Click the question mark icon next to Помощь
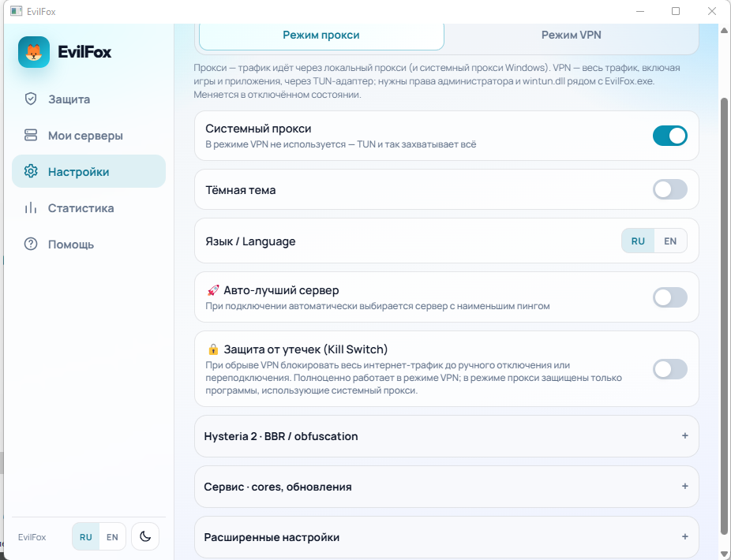This screenshot has height=560, width=731. pyautogui.click(x=31, y=245)
